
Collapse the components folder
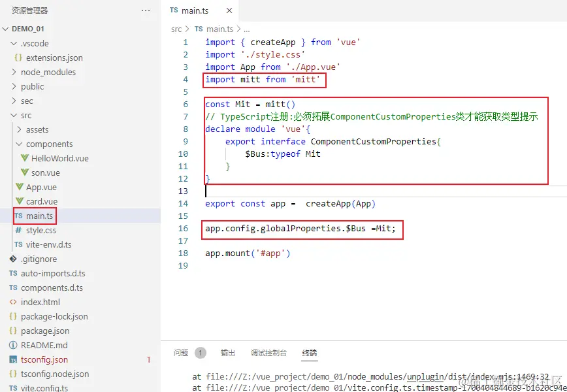pyautogui.click(x=19, y=144)
